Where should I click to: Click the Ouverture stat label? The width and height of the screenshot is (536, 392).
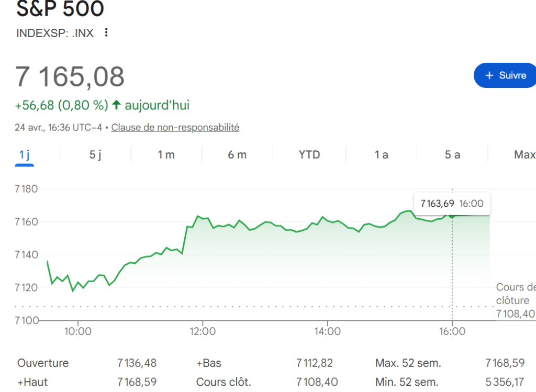(x=43, y=363)
